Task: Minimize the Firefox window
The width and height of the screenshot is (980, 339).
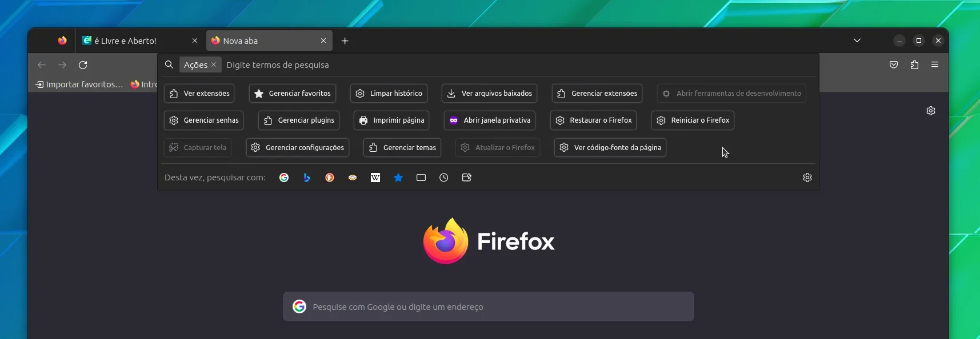Action: [x=899, y=41]
